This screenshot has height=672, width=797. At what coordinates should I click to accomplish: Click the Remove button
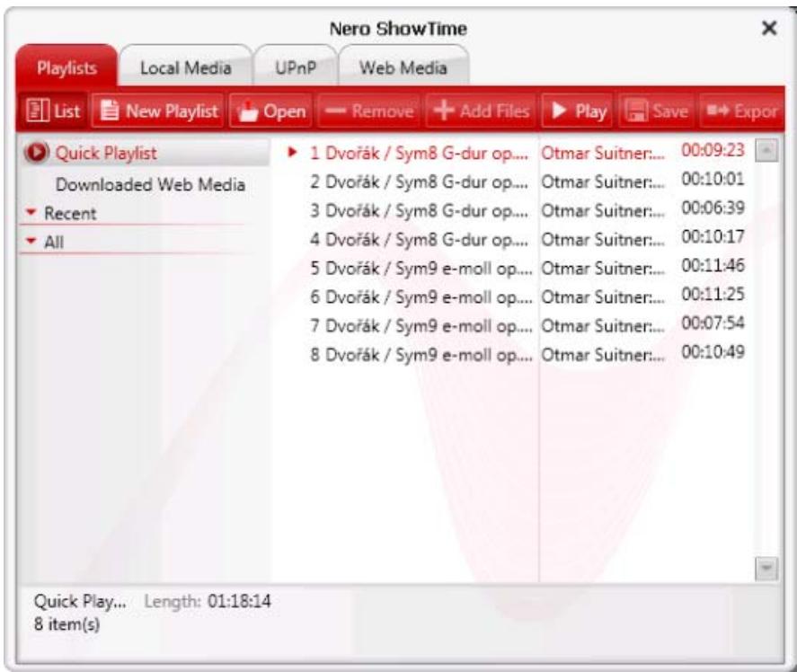tap(369, 111)
